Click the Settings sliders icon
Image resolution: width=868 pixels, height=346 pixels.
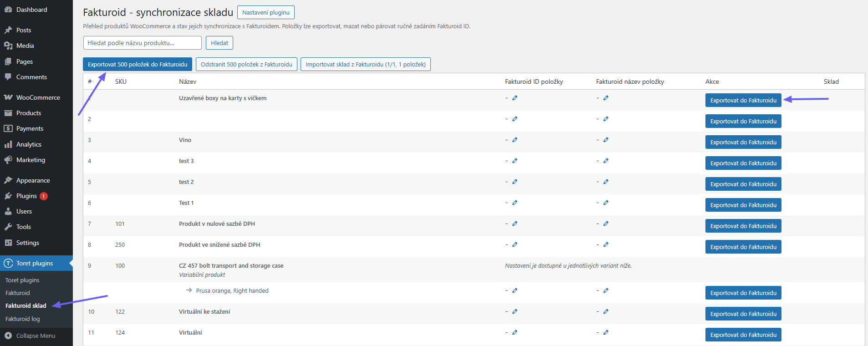(8, 243)
